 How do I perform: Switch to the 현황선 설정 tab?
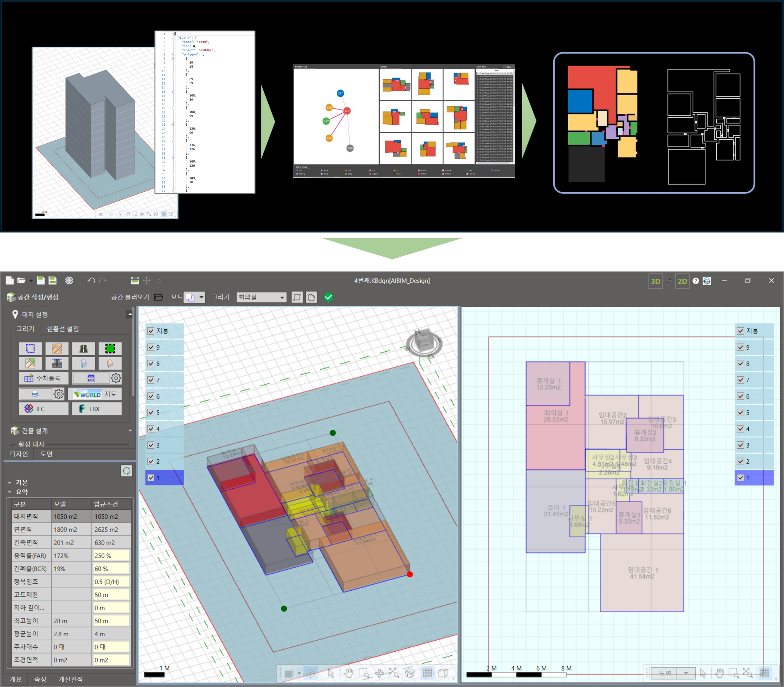point(63,329)
